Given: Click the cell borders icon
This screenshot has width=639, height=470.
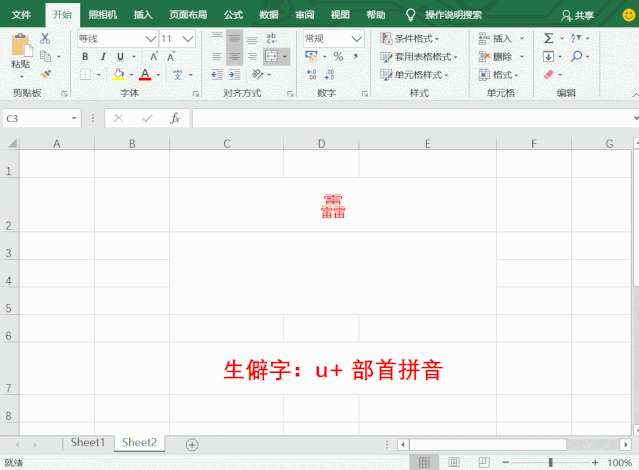Looking at the screenshot, I should click(x=85, y=75).
